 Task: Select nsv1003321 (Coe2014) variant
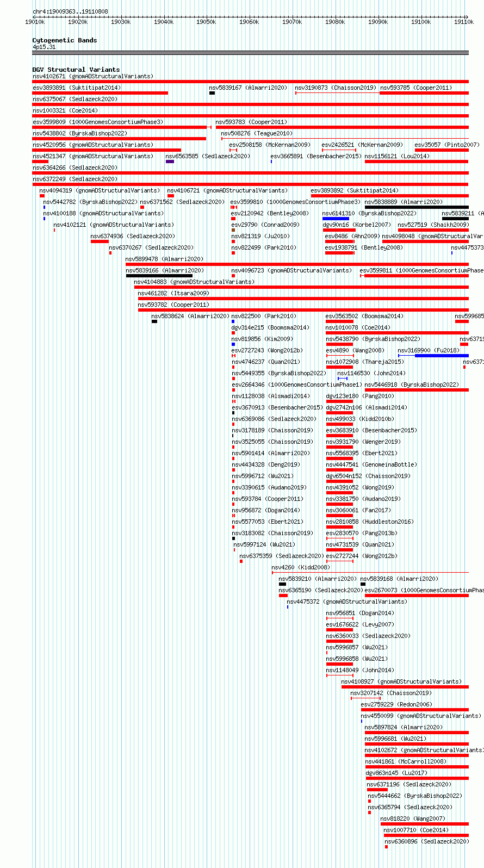(65, 110)
